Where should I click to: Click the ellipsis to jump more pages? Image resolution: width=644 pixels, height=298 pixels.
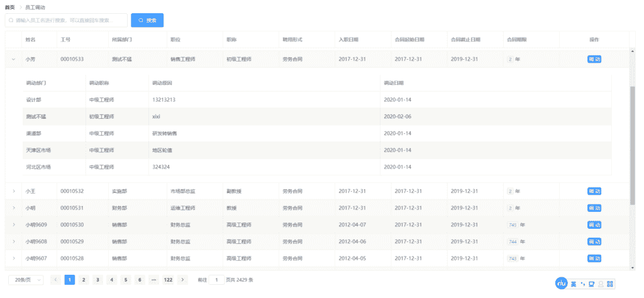[x=153, y=280]
